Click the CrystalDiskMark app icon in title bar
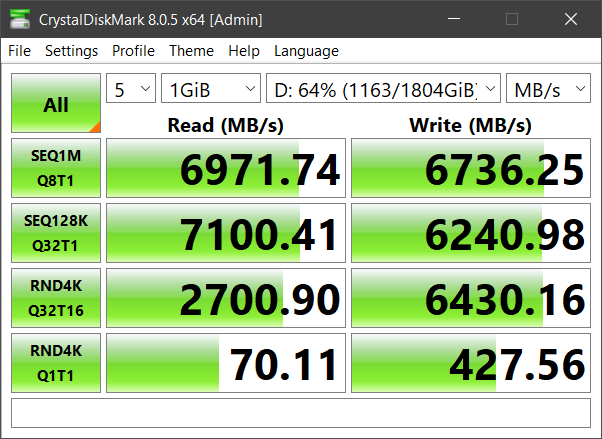The width and height of the screenshot is (602, 439). click(x=20, y=19)
